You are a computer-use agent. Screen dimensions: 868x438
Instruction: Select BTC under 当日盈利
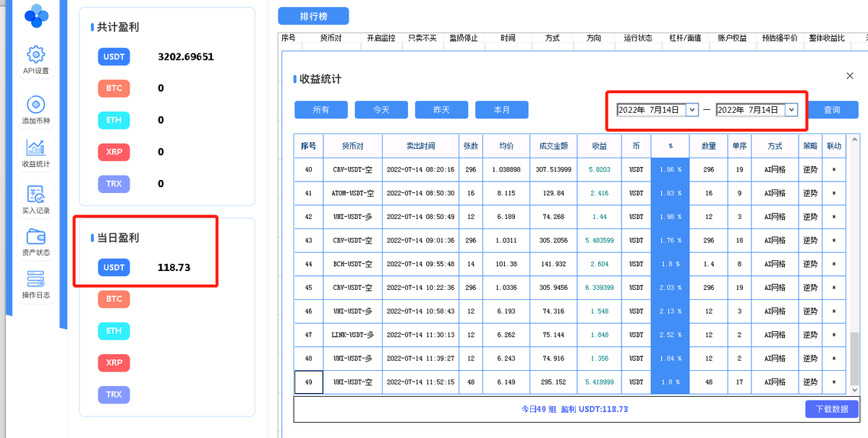pyautogui.click(x=114, y=299)
